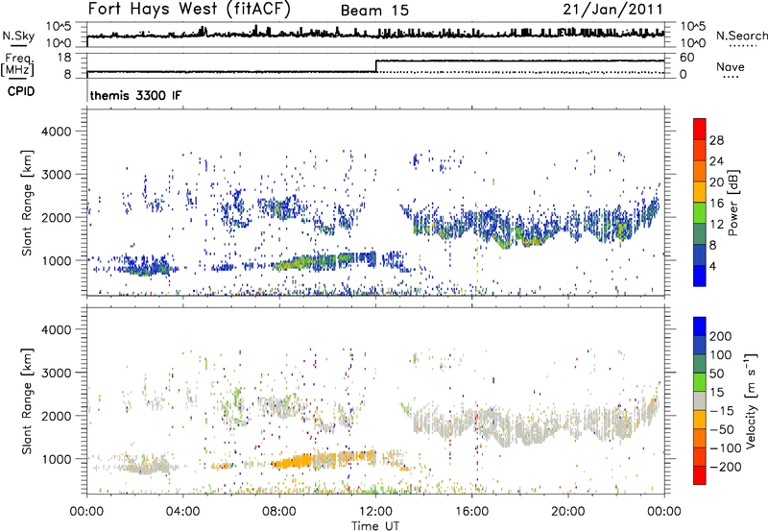Image resolution: width=768 pixels, height=532 pixels.
Task: Click the 'Nave' legend label
Action: [731, 66]
